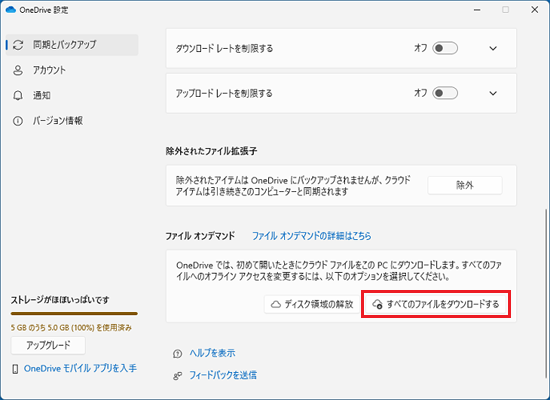Click the help question-mark icon
Image resolution: width=550 pixels, height=400 pixels.
(x=177, y=353)
